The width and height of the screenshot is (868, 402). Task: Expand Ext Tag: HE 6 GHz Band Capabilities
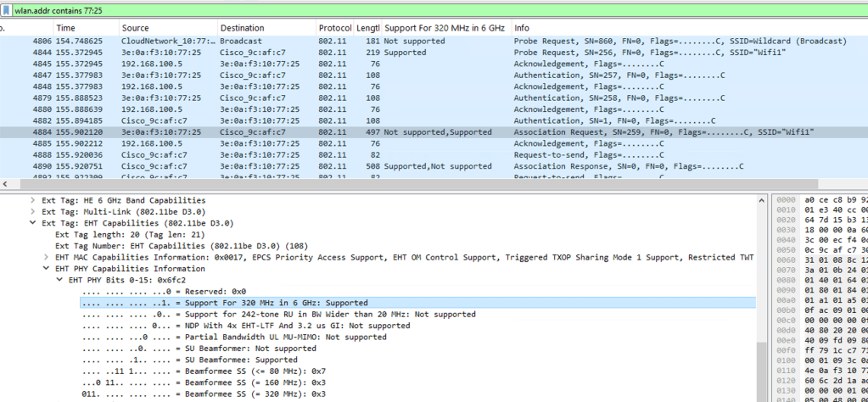(33, 200)
